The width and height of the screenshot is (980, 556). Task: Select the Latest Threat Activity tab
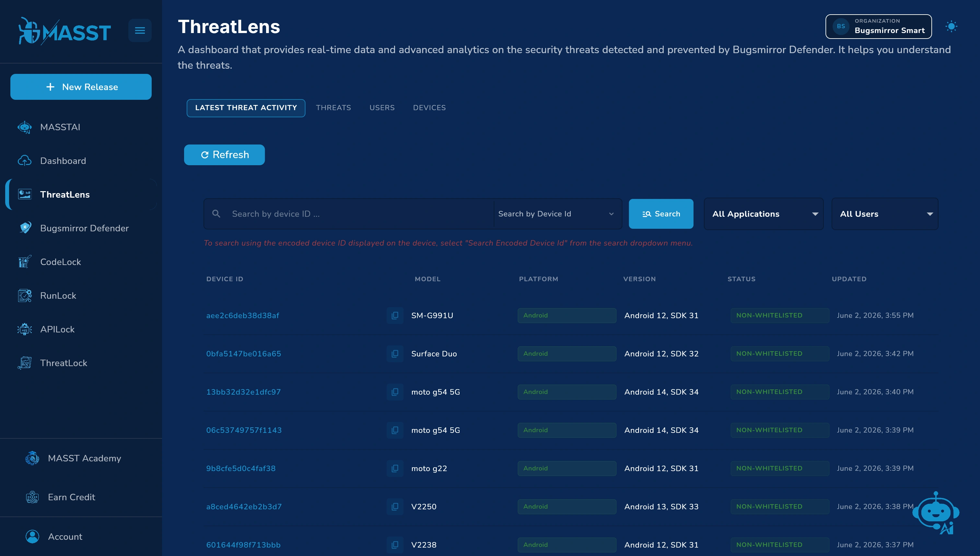(x=246, y=108)
